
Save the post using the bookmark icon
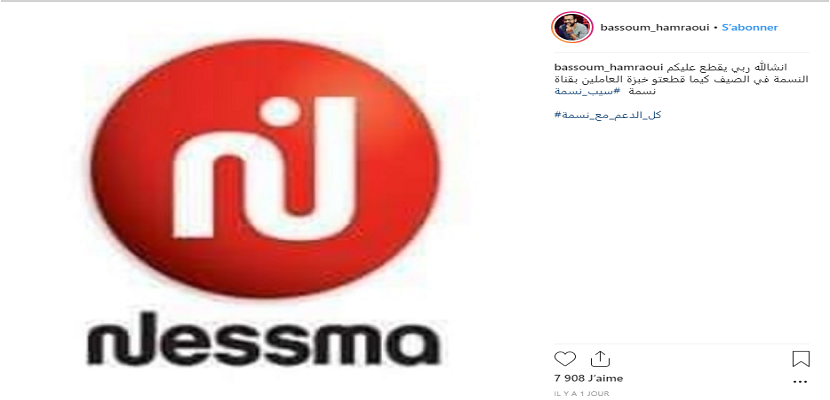point(801,359)
